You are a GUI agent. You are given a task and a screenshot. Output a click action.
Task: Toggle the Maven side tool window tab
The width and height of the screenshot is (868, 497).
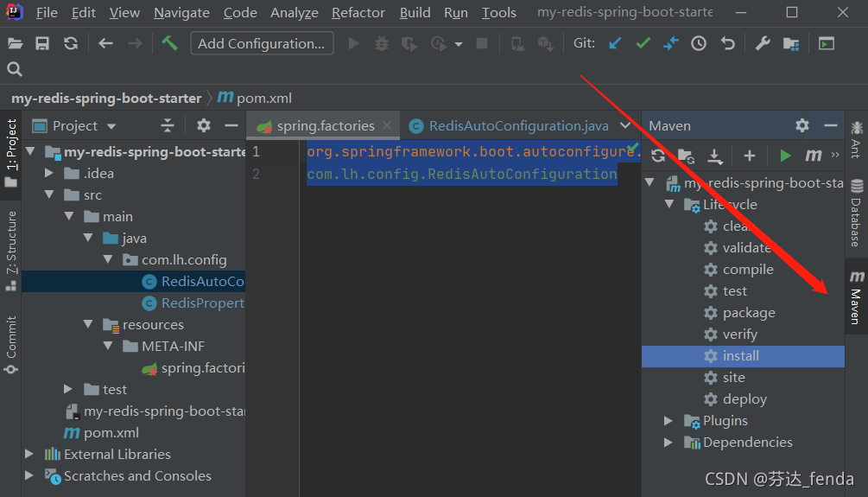pos(857,297)
